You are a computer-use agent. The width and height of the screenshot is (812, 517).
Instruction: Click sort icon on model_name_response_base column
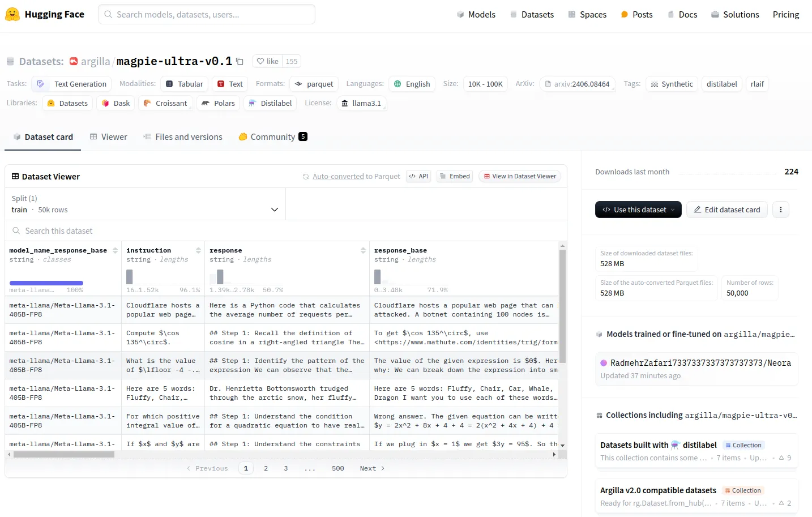coord(116,250)
